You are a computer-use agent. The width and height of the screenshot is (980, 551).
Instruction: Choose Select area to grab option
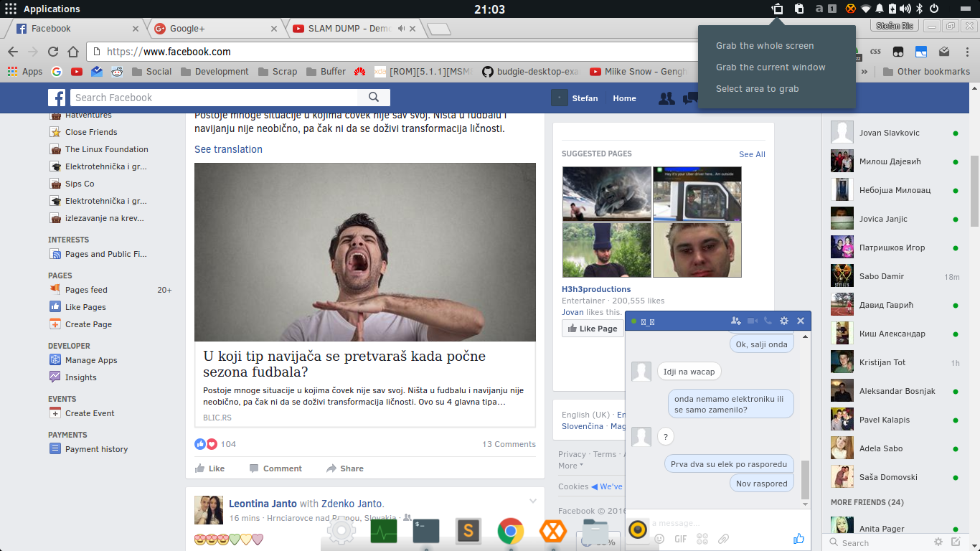click(x=757, y=89)
